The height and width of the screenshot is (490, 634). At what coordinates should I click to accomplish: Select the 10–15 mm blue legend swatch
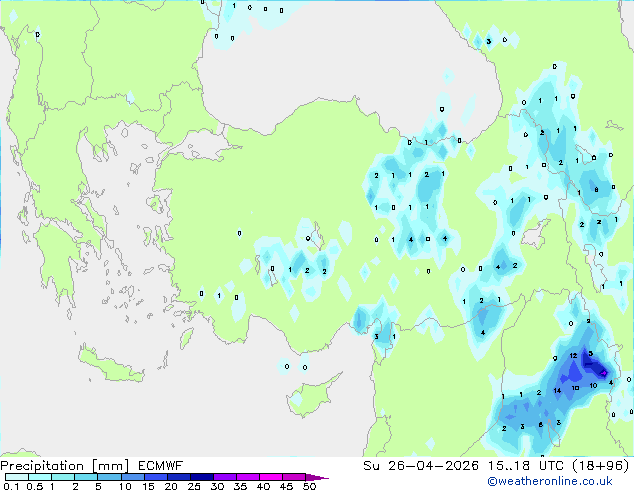point(134,477)
